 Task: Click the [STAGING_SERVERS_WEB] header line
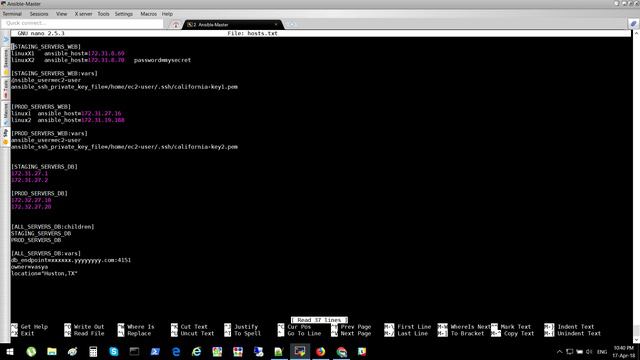46,47
